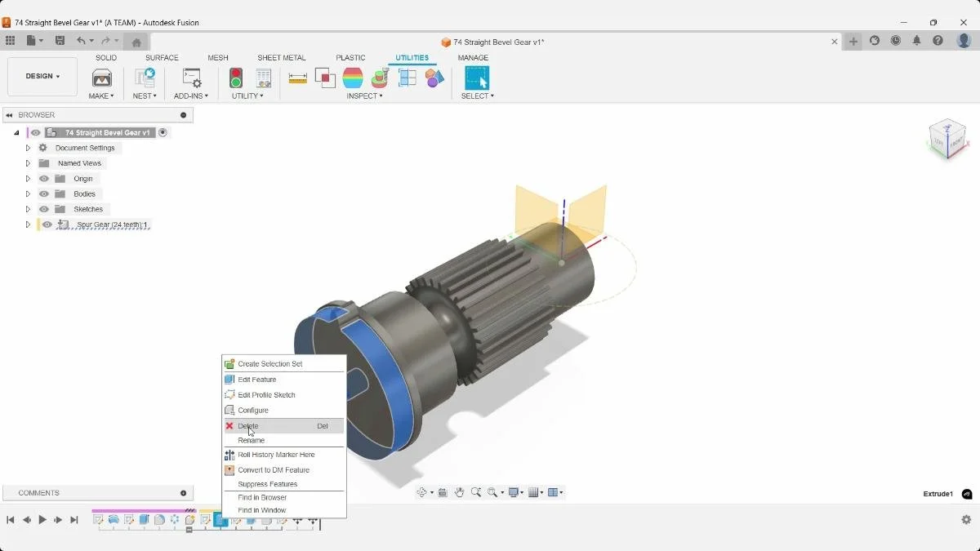Toggle Origin folder visibility eye
980x551 pixels.
click(44, 179)
